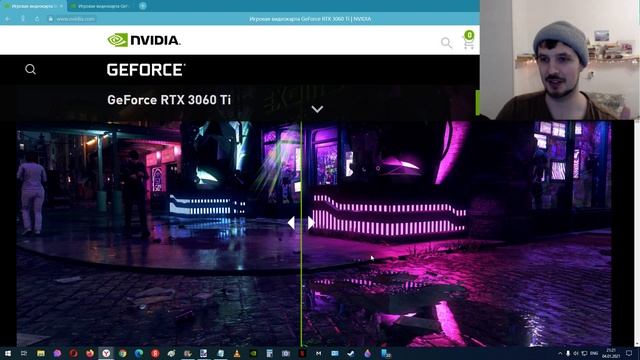Open File Explorer from the taskbar

(40, 353)
